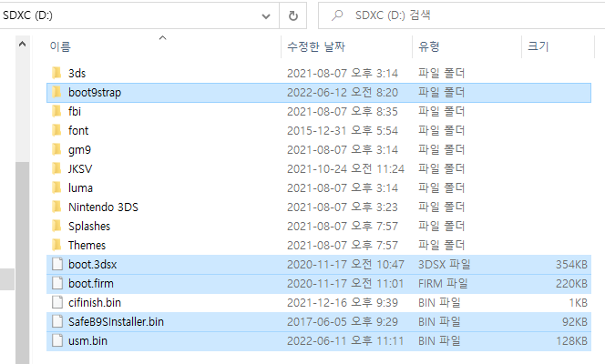Click the 220KB size value
The image size is (605, 364).
571,284
